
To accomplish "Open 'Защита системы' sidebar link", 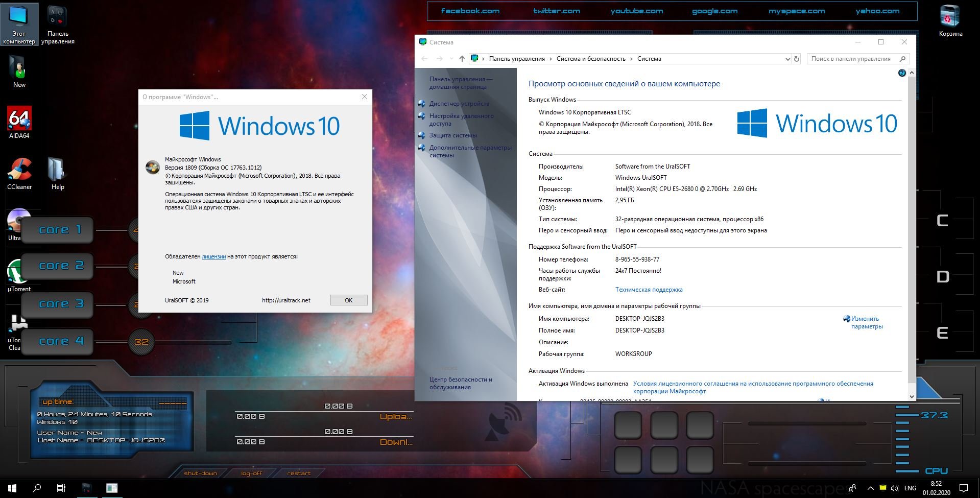I will point(453,135).
